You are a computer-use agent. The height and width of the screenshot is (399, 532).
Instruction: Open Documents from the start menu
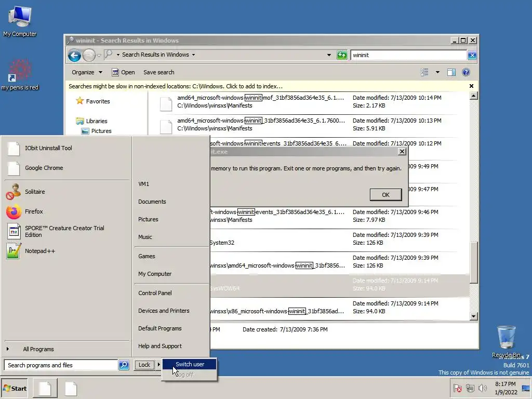[x=152, y=202]
